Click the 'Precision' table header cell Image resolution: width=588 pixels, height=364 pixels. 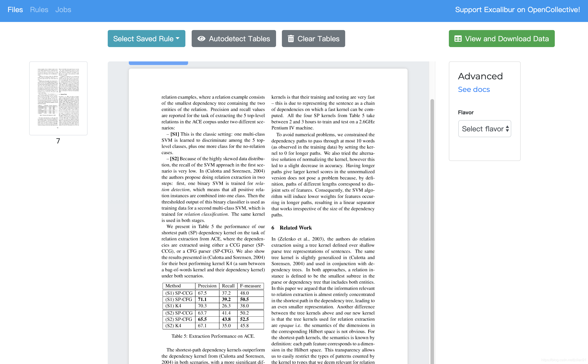[207, 286]
